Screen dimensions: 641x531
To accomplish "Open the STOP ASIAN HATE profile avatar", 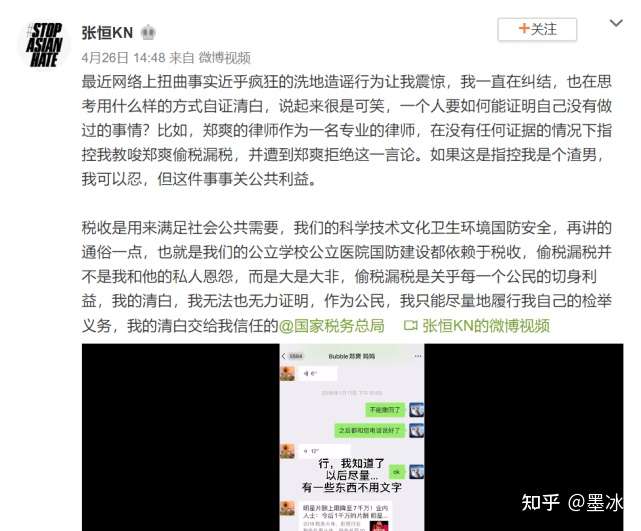I will coord(44,45).
